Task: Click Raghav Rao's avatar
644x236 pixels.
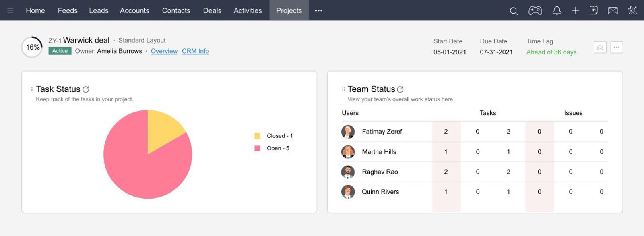Action: click(x=348, y=172)
